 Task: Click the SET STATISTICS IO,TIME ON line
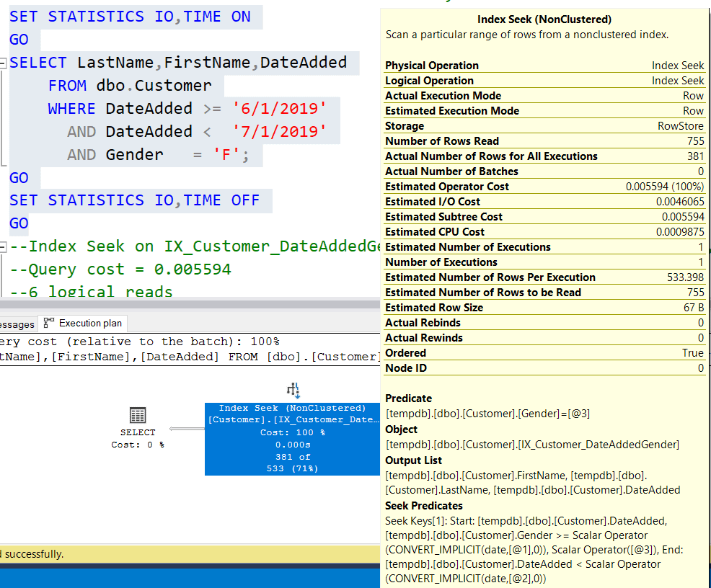click(130, 17)
